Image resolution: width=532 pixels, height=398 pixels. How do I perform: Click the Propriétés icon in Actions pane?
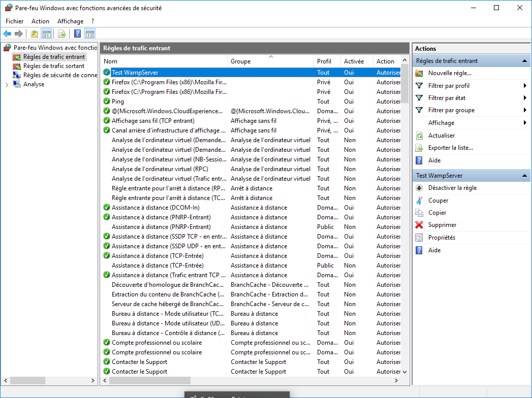(x=419, y=238)
